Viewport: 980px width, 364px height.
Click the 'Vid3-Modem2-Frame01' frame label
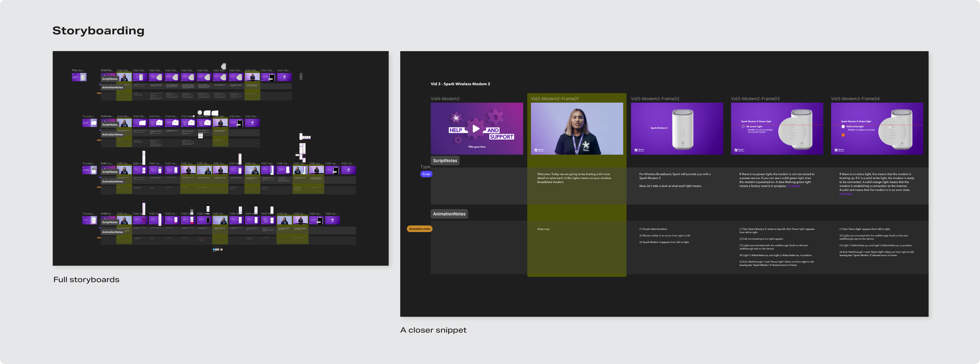pos(555,99)
